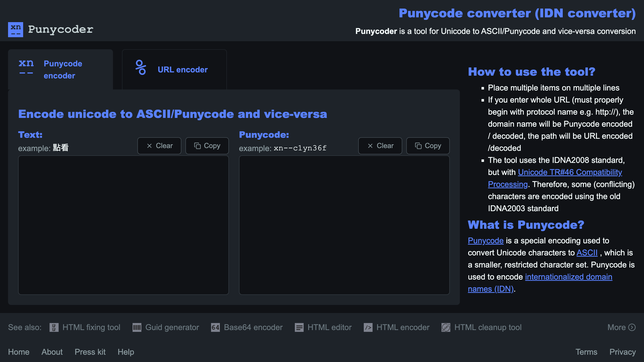The height and width of the screenshot is (362, 644).
Task: Copy the Punycode output
Action: pos(428,146)
